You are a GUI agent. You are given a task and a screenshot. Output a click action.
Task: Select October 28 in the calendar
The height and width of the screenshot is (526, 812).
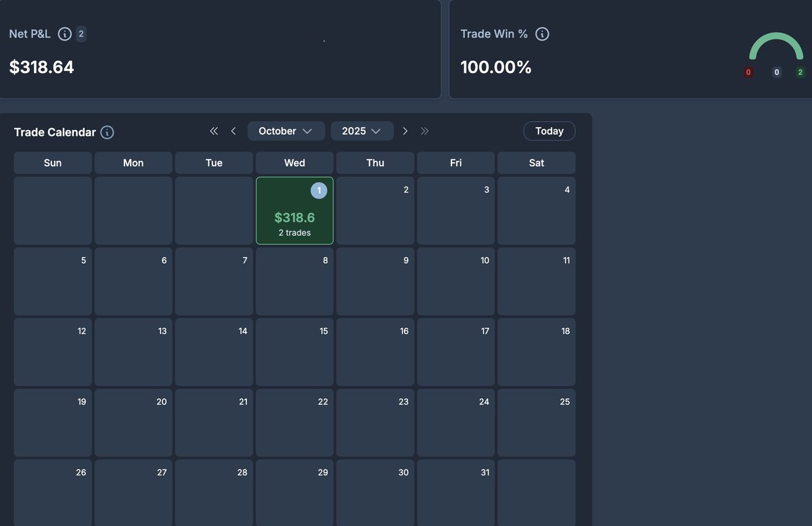(x=214, y=493)
